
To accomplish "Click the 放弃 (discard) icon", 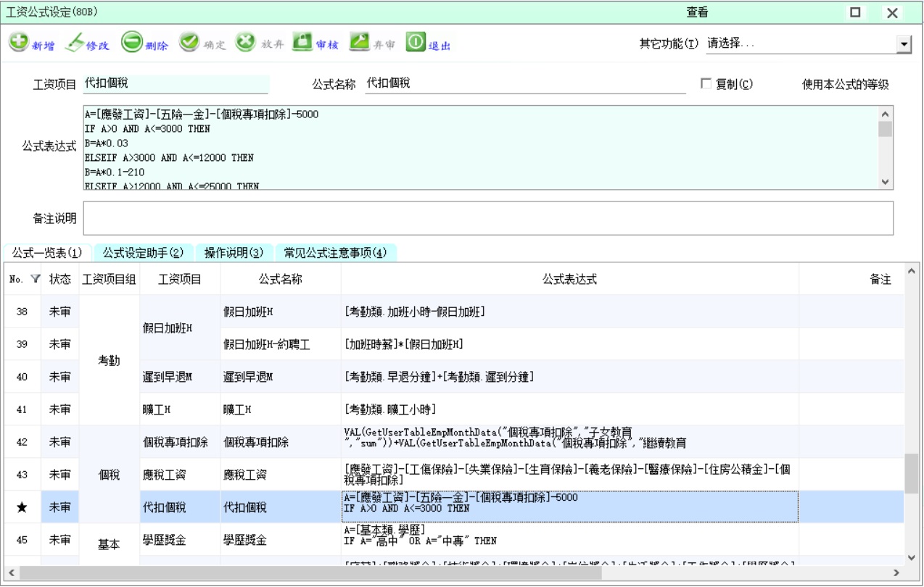I will click(246, 43).
